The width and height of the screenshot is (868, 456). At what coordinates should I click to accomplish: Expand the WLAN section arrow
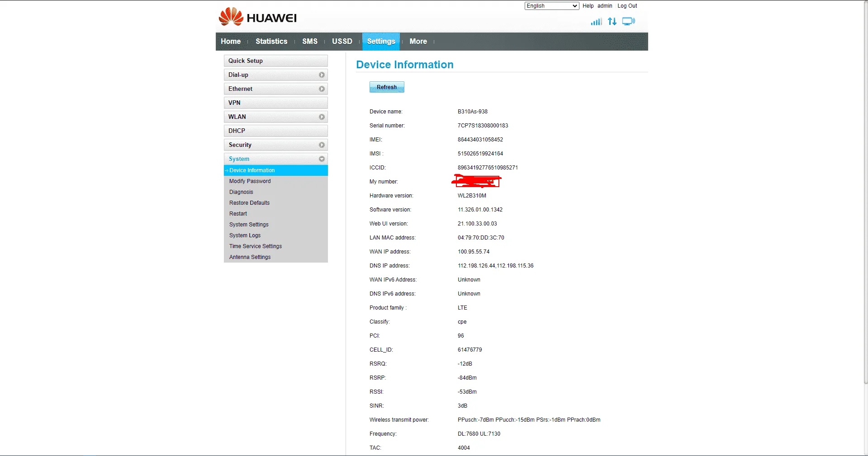[322, 117]
